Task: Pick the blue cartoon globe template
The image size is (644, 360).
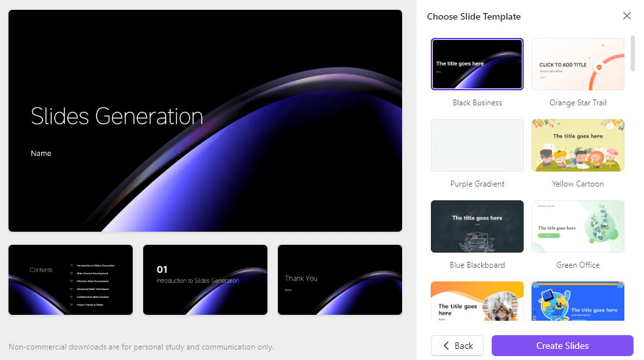Action: click(x=578, y=301)
